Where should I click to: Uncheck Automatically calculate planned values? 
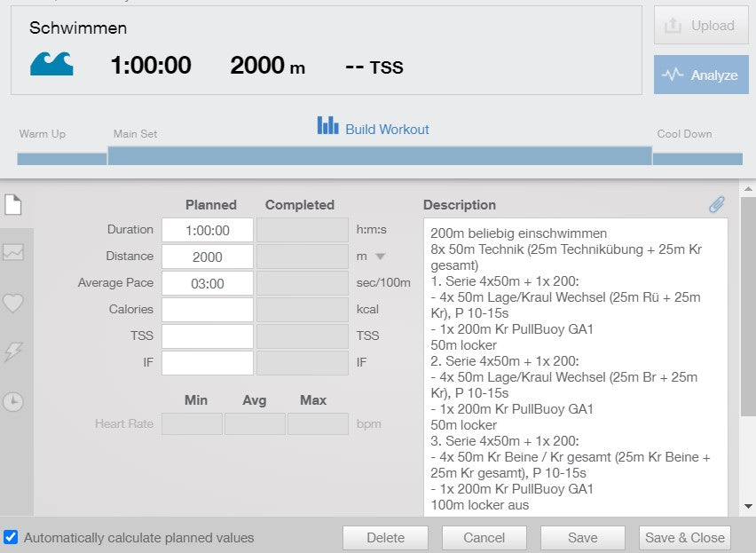(11, 537)
